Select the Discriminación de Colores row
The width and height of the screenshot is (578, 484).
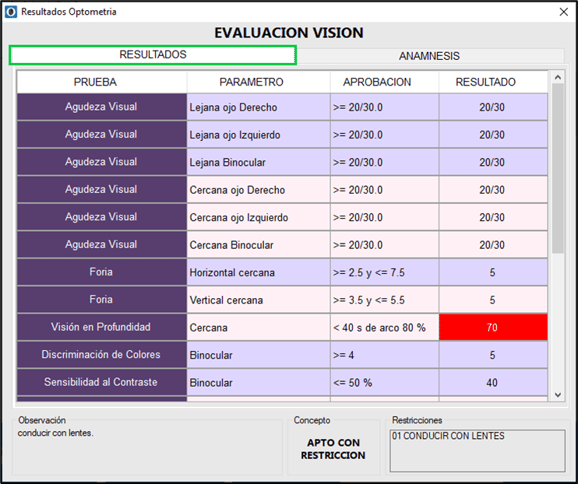coord(282,355)
